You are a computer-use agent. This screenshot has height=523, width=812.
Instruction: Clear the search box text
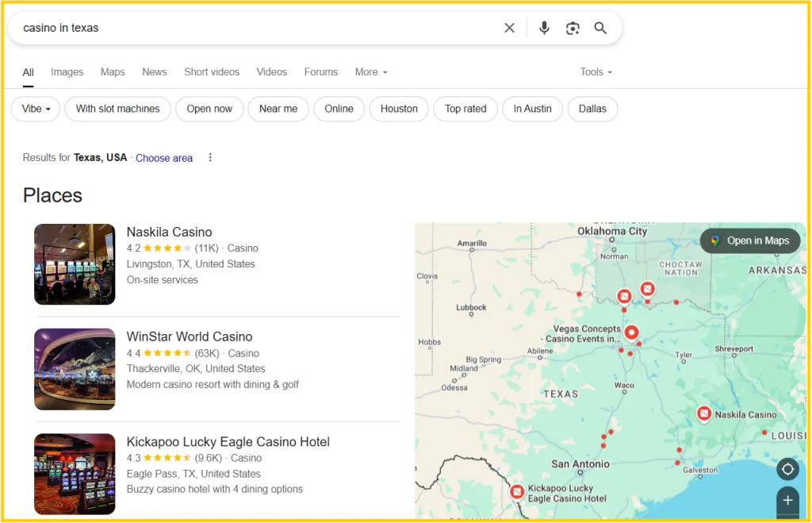tap(509, 28)
